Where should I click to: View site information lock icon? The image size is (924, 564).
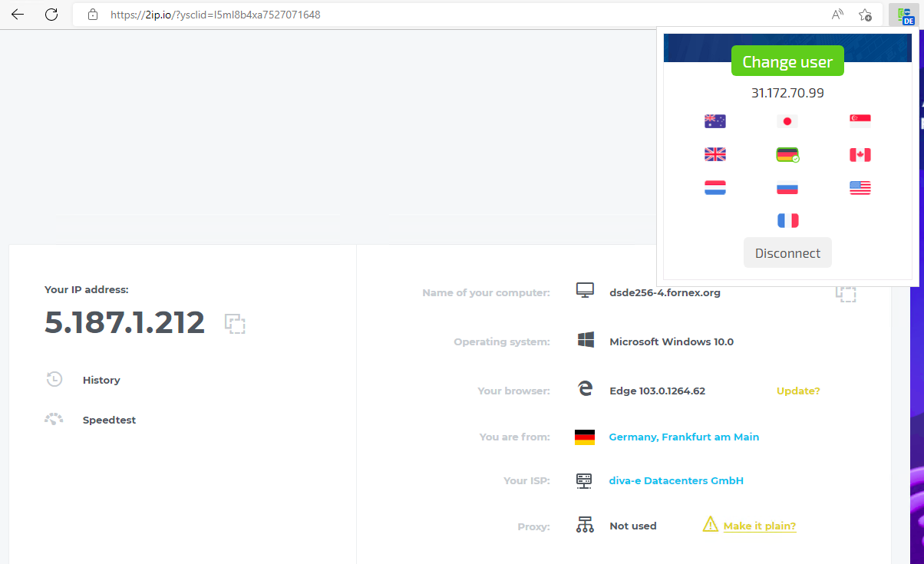coord(93,15)
